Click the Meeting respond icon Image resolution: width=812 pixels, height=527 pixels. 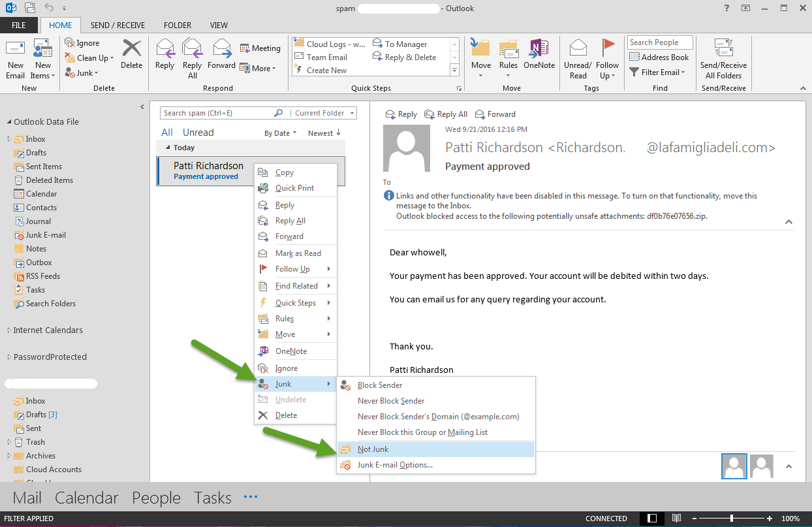(x=260, y=48)
